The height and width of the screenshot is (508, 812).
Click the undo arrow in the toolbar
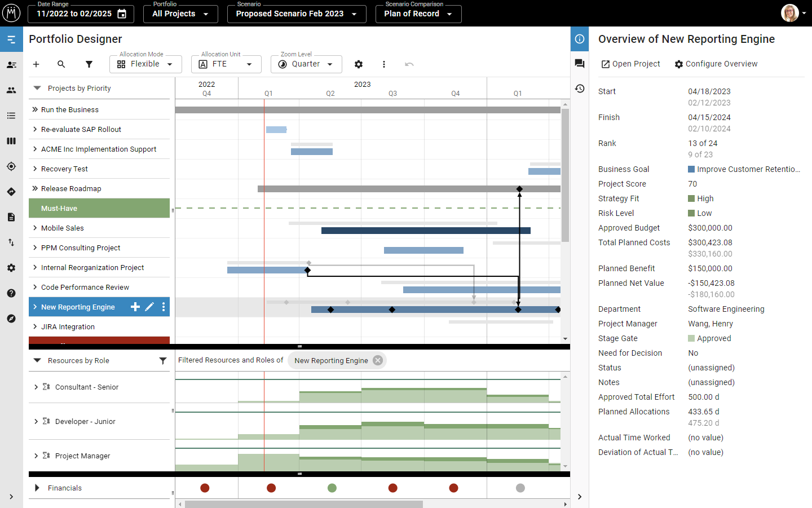coord(409,64)
